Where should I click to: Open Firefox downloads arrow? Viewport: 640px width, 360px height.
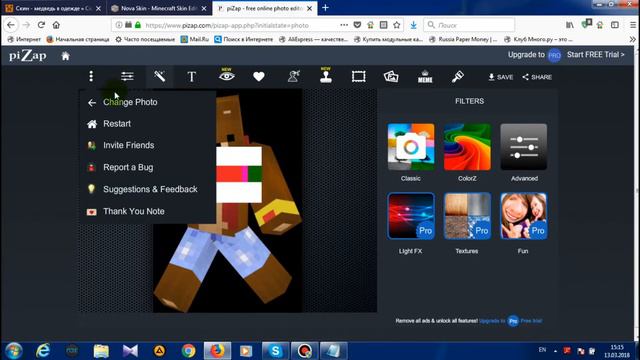[x=413, y=25]
